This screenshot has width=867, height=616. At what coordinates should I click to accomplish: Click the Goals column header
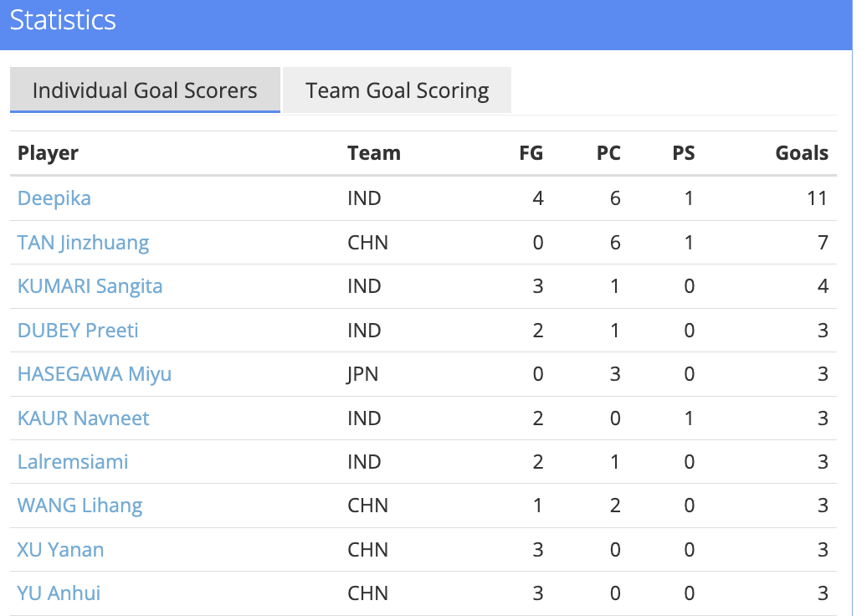pos(802,153)
